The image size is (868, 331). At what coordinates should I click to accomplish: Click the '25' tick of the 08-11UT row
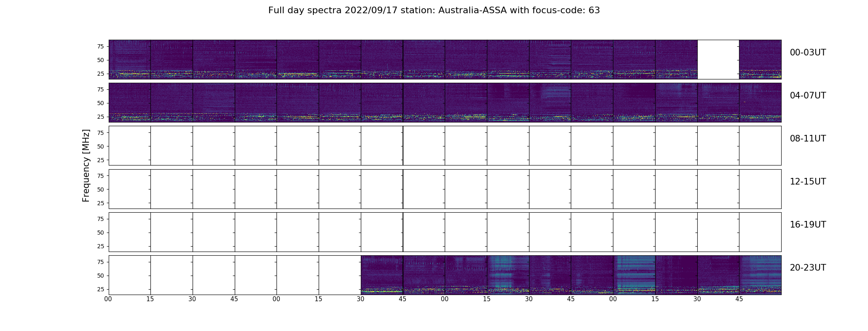(100, 160)
